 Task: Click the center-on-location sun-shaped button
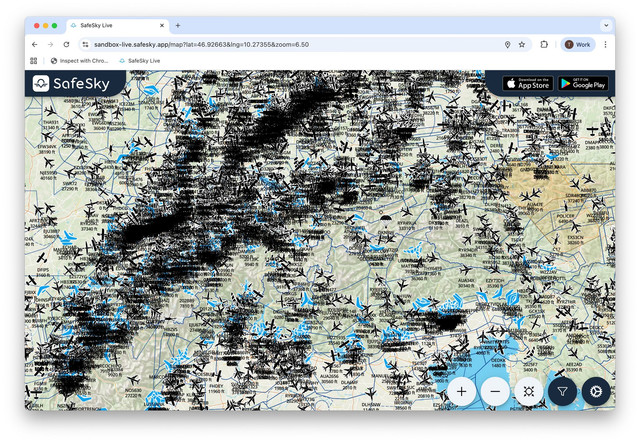point(529,392)
